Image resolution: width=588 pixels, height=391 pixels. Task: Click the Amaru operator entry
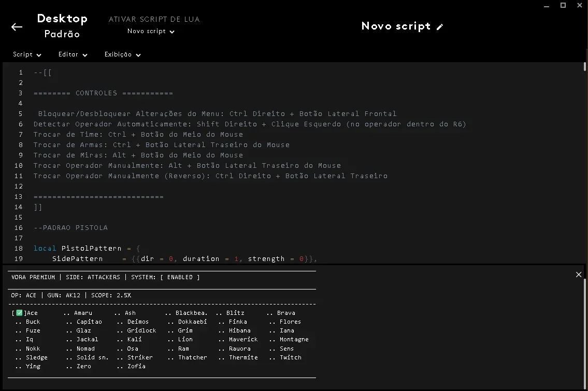point(83,313)
